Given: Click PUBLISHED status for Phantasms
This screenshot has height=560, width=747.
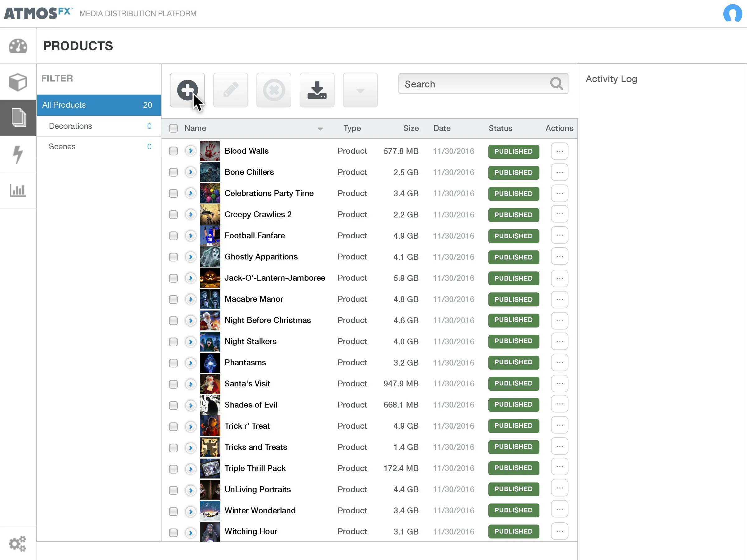Looking at the screenshot, I should tap(513, 362).
